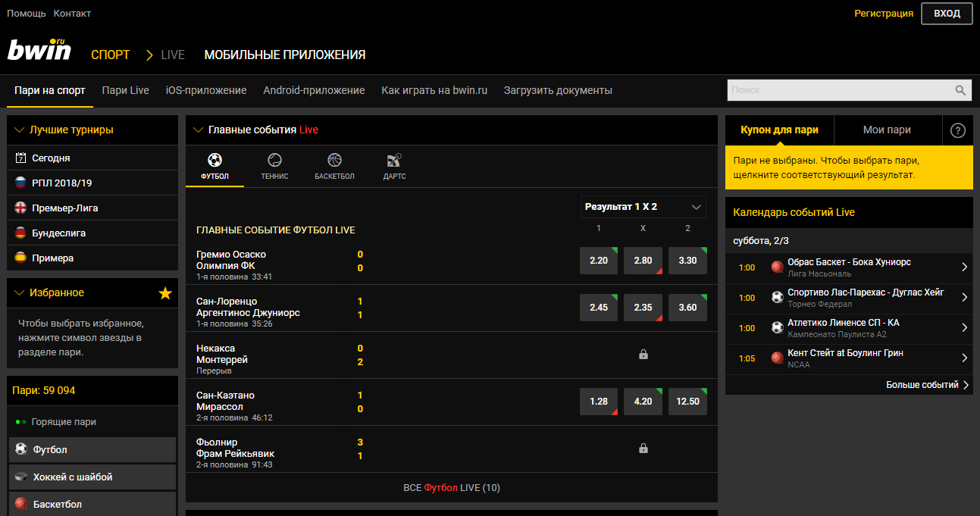Collapse the Избранное section
Viewport: 980px width, 516px height.
20,292
